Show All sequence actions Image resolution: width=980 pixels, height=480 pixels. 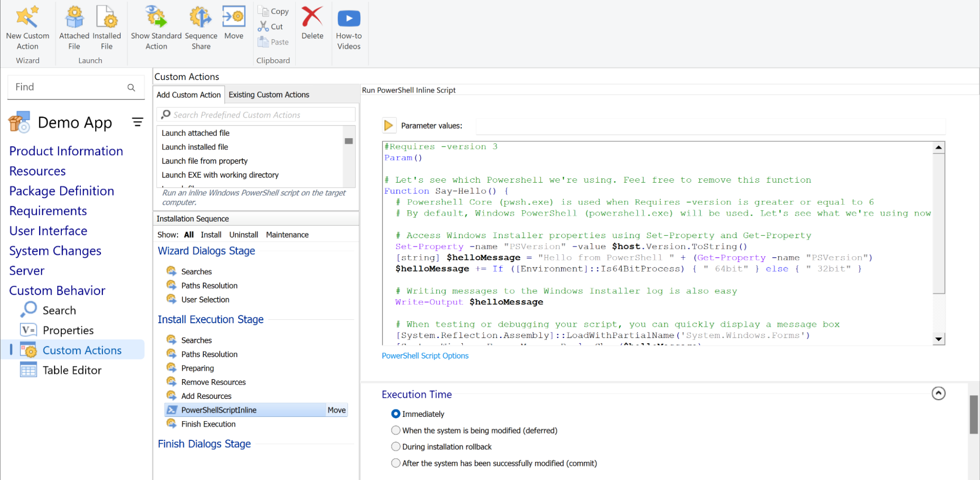[189, 235]
